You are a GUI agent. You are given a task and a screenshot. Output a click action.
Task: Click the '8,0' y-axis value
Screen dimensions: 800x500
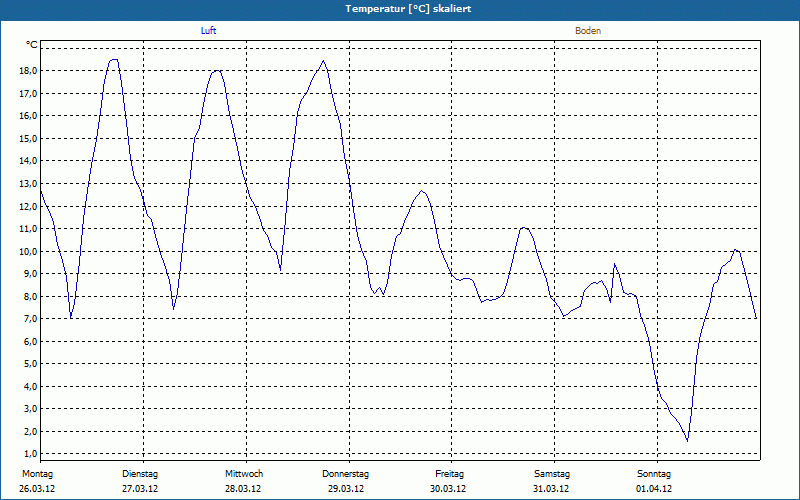[31, 296]
